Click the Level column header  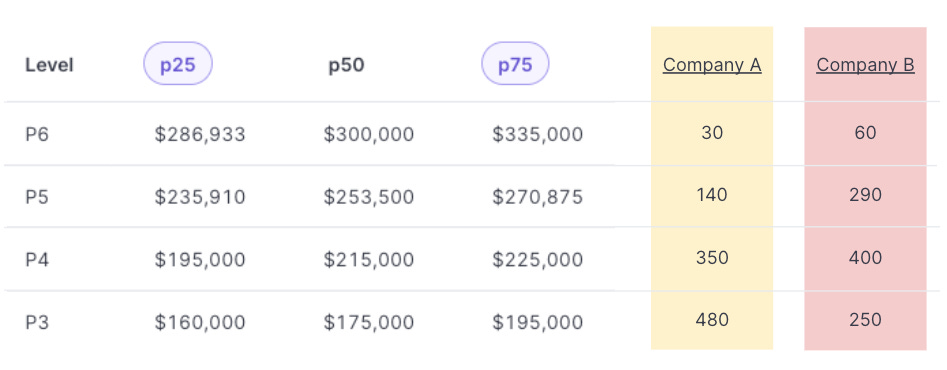[x=49, y=65]
